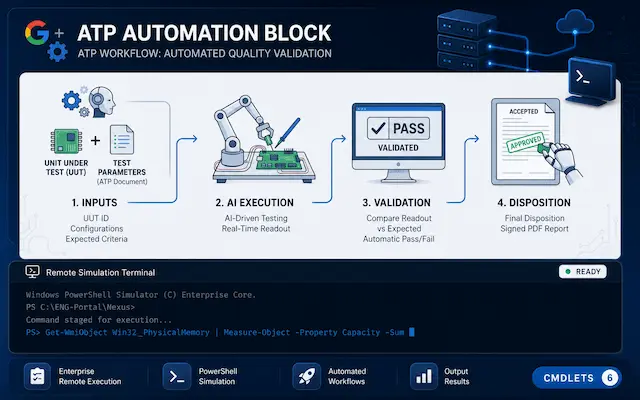The image size is (640, 400).
Task: Click the '2. AI EXECUTION' step heading
Action: [x=254, y=203]
